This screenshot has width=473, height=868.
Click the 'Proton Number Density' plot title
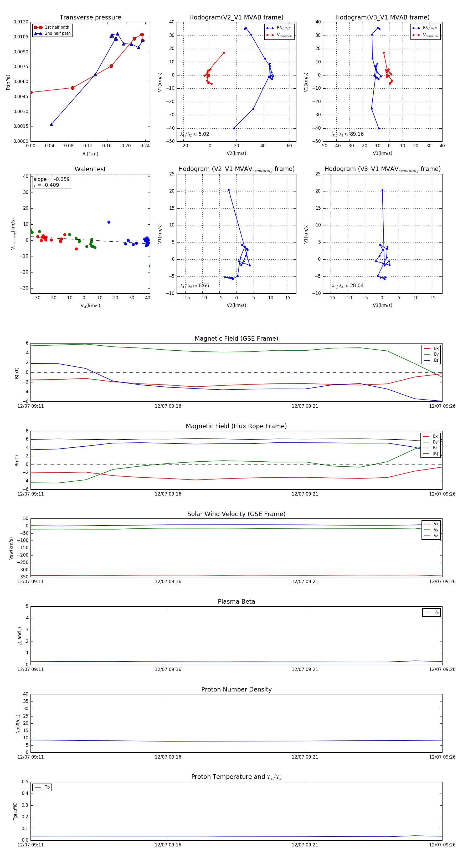pos(236,689)
